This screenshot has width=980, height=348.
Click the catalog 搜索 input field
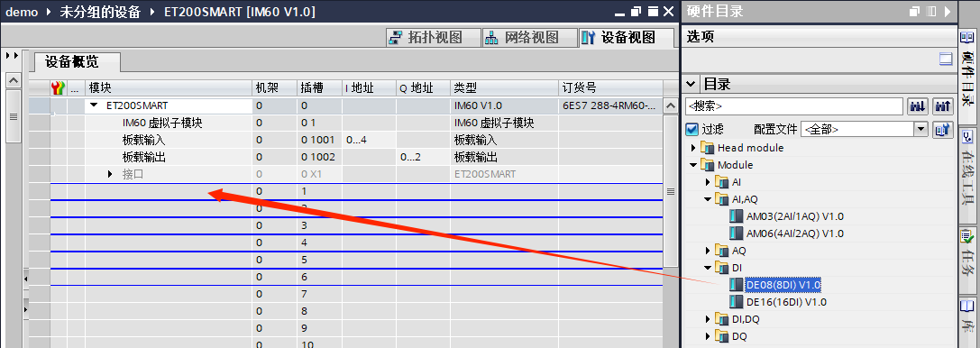[x=793, y=106]
